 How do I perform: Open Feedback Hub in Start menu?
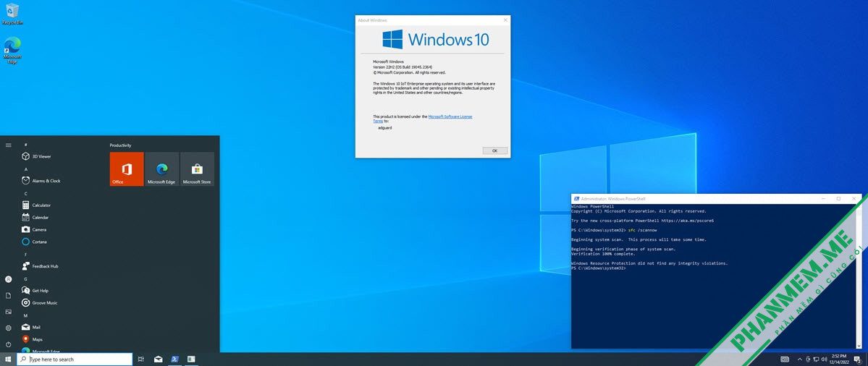(40, 266)
